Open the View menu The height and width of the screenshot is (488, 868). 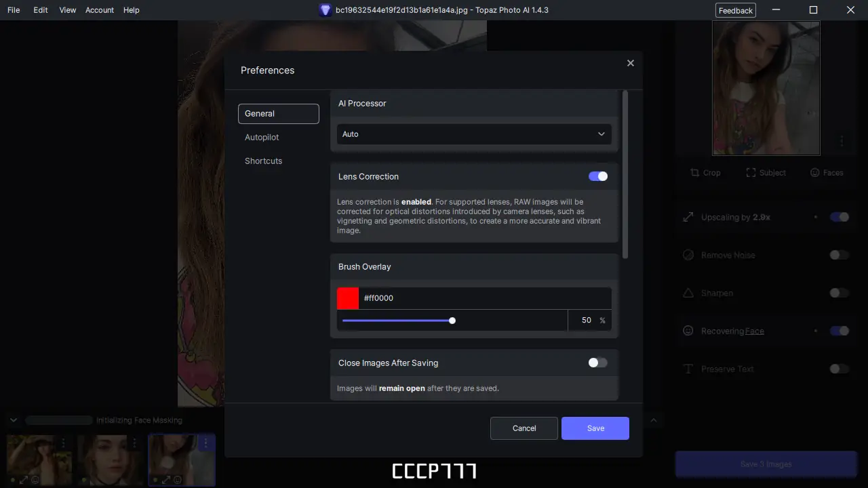pos(68,10)
